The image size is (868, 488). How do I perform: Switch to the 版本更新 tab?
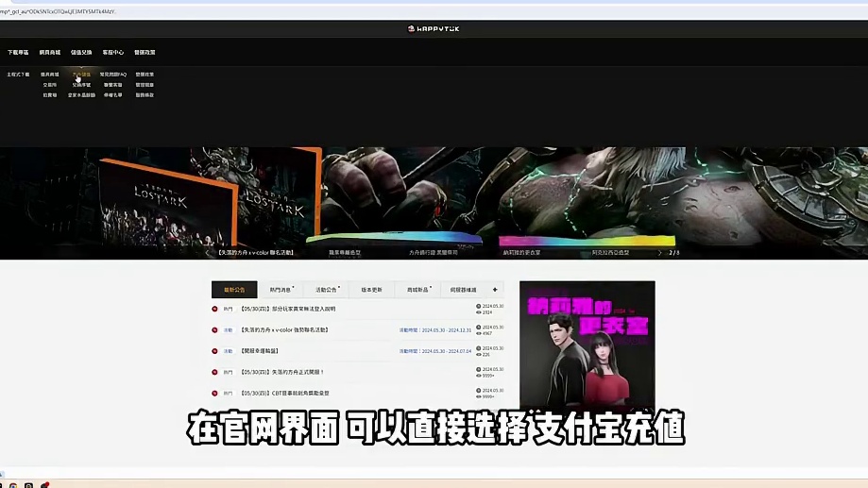tap(371, 290)
